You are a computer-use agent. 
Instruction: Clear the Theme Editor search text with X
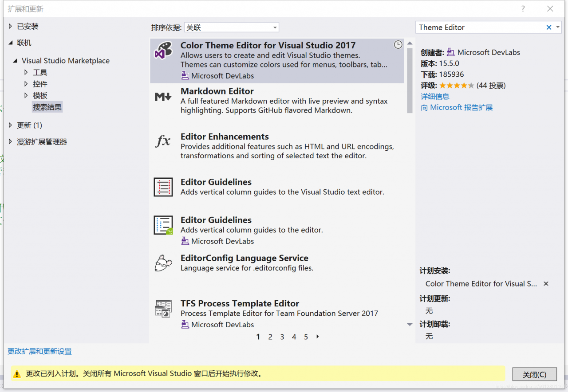coord(549,27)
